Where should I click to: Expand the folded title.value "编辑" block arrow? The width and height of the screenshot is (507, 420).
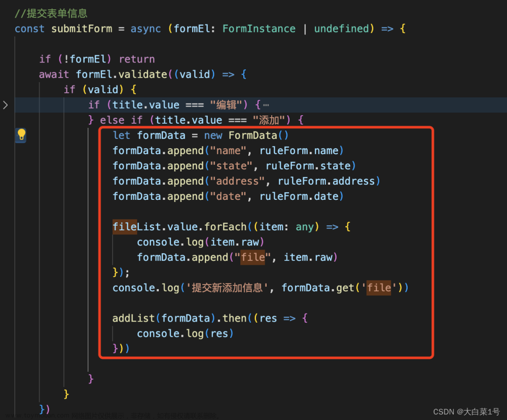point(5,105)
